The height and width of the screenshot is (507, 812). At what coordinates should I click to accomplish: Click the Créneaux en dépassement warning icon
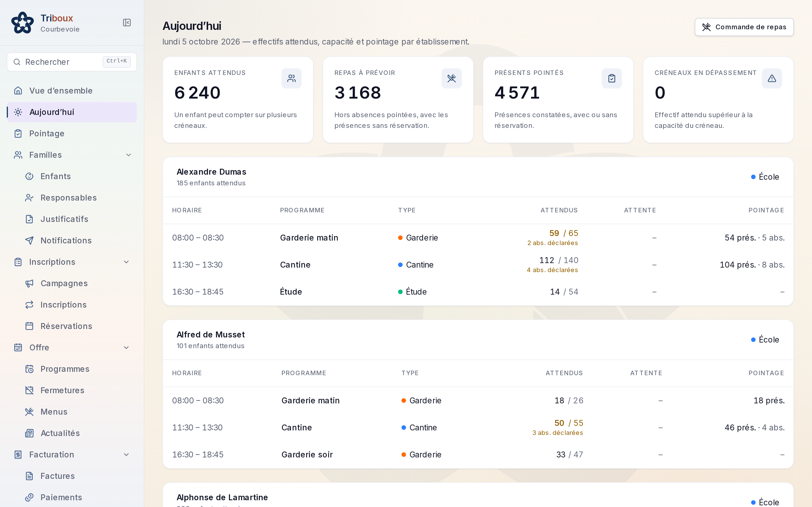click(772, 79)
